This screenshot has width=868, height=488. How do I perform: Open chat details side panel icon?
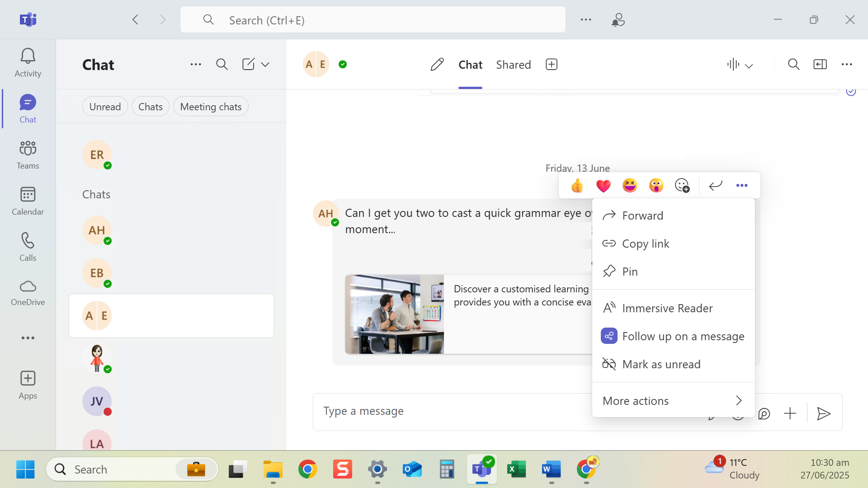(820, 65)
